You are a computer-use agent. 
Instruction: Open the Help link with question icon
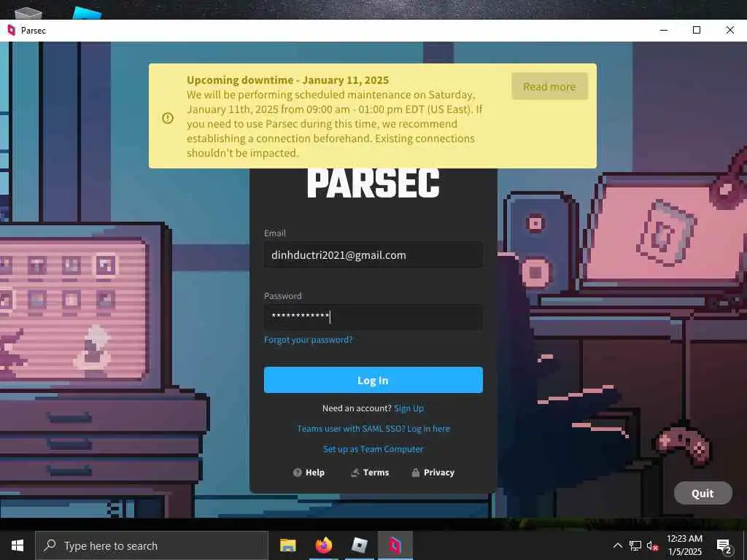309,472
